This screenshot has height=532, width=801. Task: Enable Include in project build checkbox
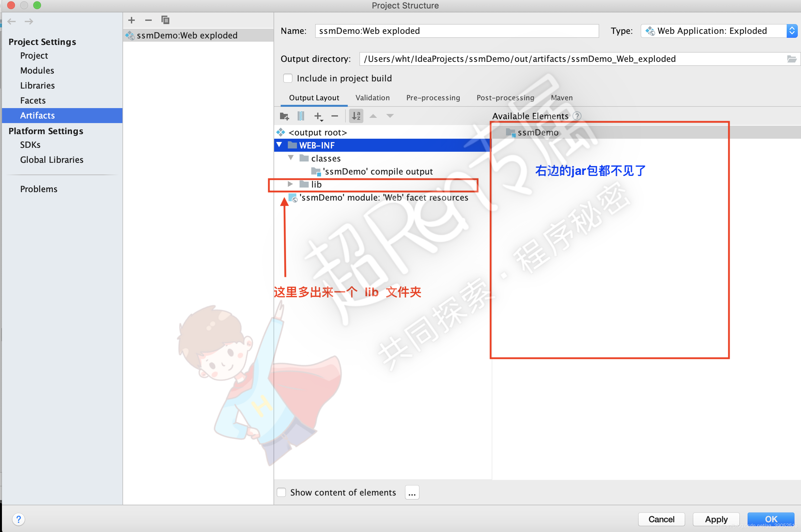(x=288, y=78)
